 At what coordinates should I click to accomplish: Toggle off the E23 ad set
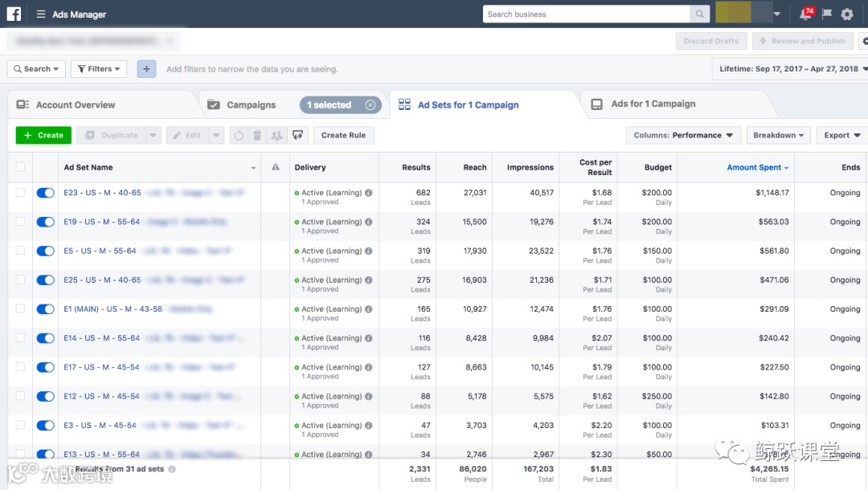tap(45, 193)
